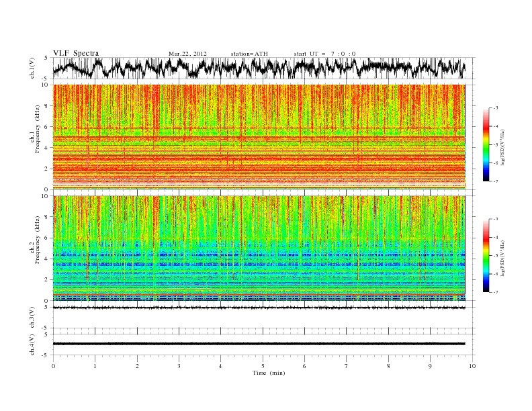Click the time-axis tick label '0'
The width and height of the screenshot is (532, 411).
point(53,366)
